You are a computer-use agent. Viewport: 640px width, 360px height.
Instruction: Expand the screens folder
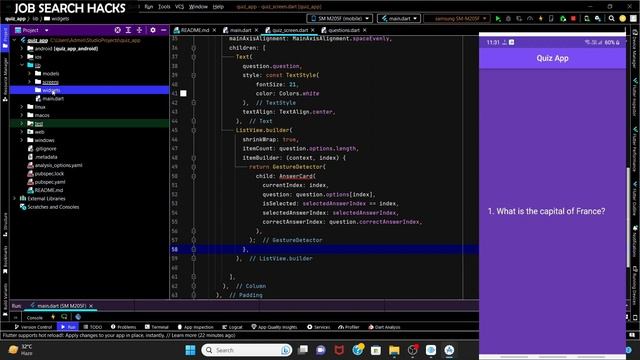[x=29, y=82]
